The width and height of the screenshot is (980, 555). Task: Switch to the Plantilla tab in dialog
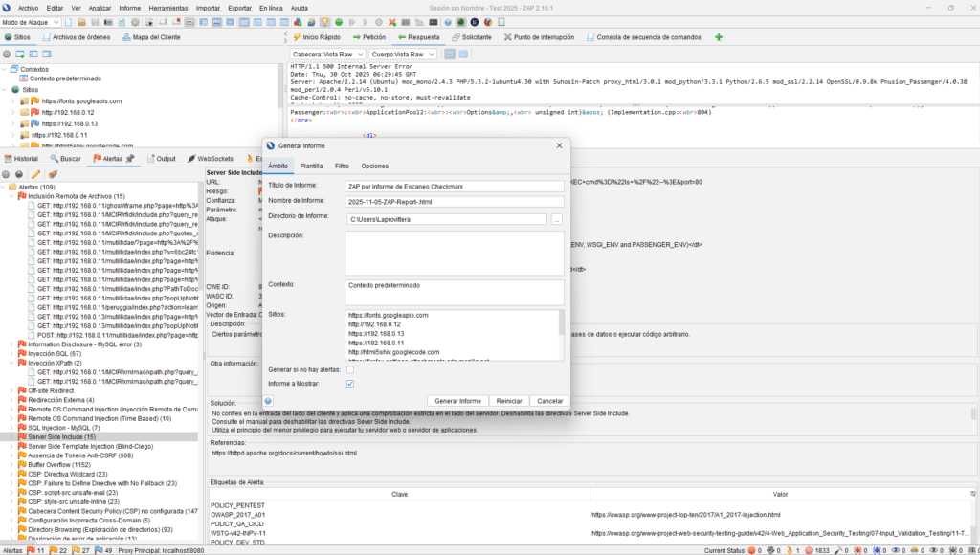click(x=311, y=166)
